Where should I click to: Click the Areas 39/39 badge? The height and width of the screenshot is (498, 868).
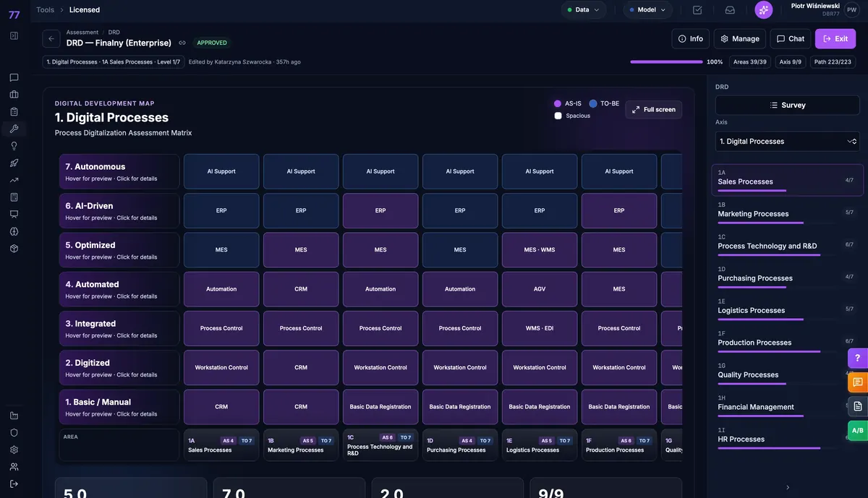click(750, 62)
